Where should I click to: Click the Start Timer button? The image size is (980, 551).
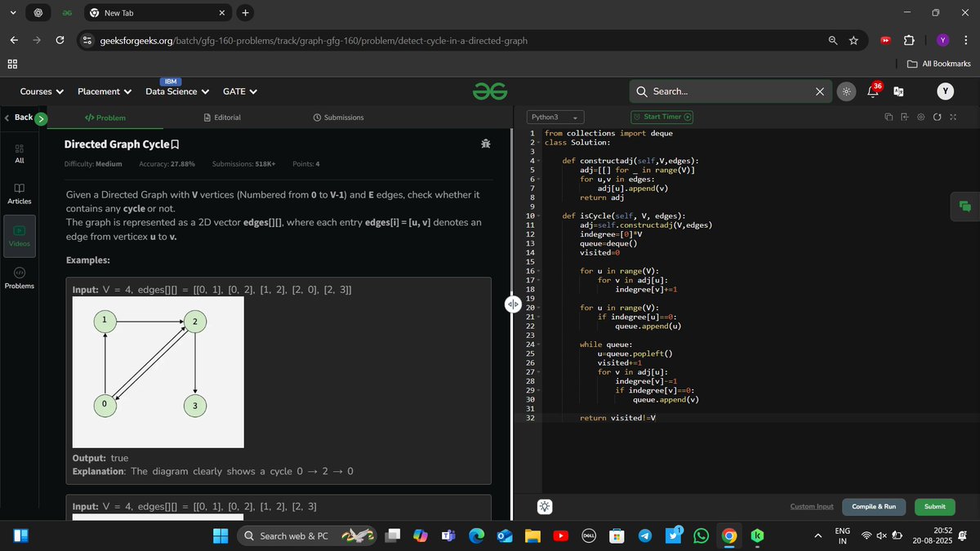click(661, 118)
